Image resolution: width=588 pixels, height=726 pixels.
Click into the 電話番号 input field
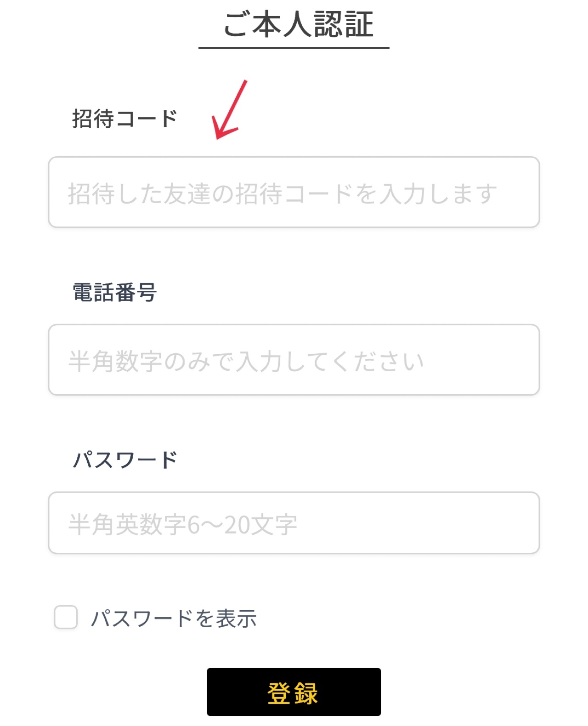click(x=294, y=360)
